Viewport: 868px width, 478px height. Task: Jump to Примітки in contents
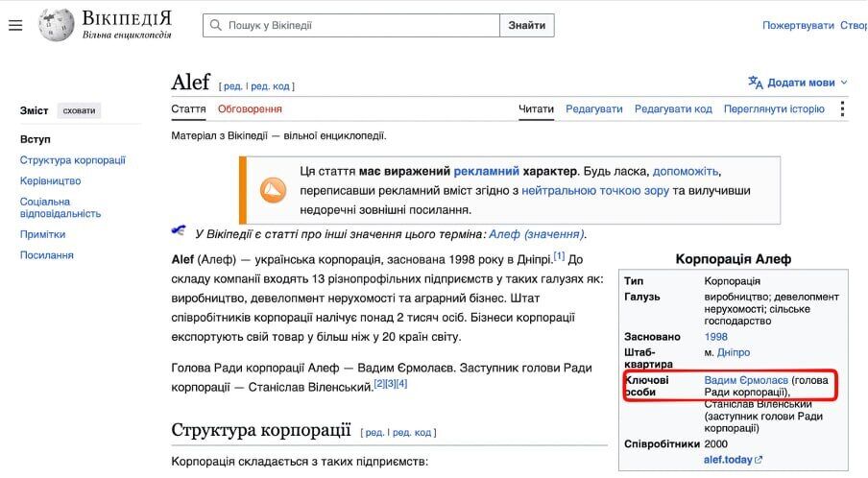point(42,234)
